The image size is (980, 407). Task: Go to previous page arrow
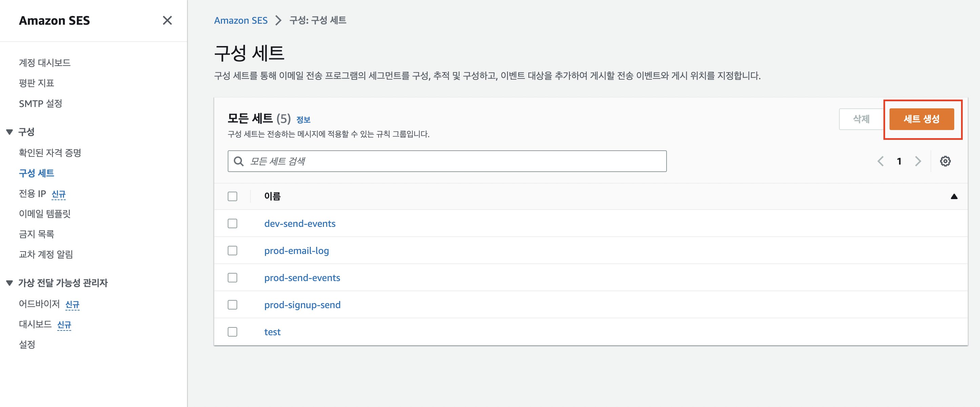[x=880, y=161]
